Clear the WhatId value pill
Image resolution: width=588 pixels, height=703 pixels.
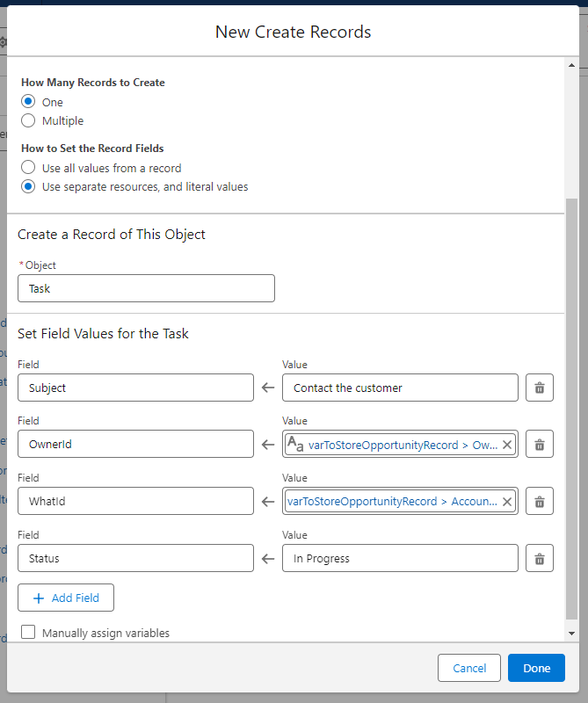coord(506,502)
